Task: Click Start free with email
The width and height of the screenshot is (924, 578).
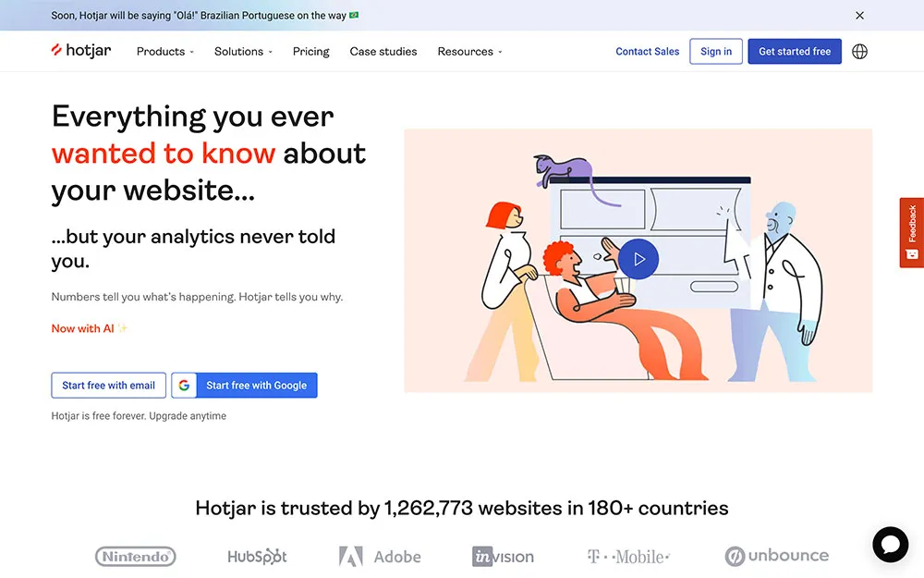Action: [108, 385]
